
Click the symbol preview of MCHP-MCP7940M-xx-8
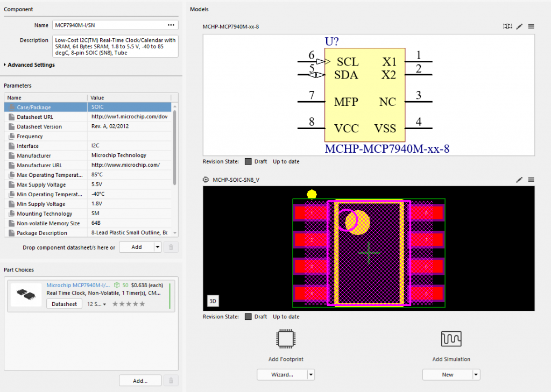(369, 95)
